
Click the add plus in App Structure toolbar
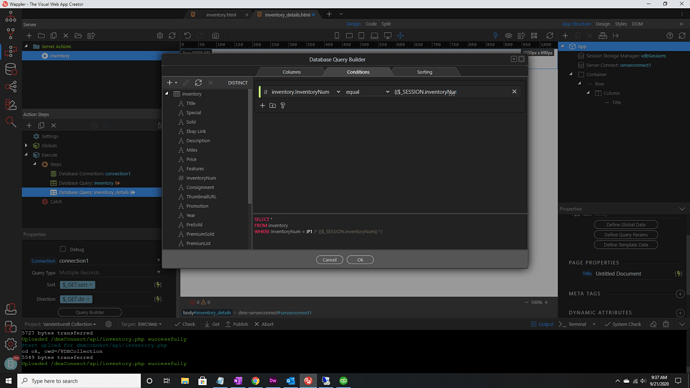[x=565, y=36]
